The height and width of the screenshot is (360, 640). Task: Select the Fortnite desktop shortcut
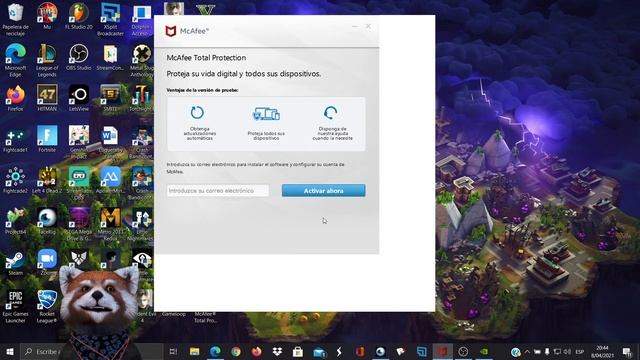tap(47, 139)
